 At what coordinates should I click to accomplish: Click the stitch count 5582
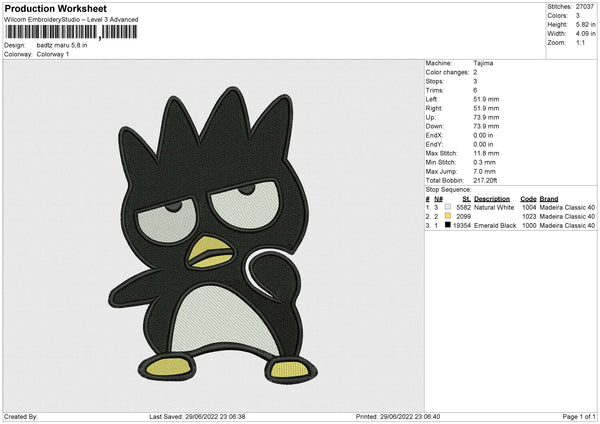(x=464, y=207)
